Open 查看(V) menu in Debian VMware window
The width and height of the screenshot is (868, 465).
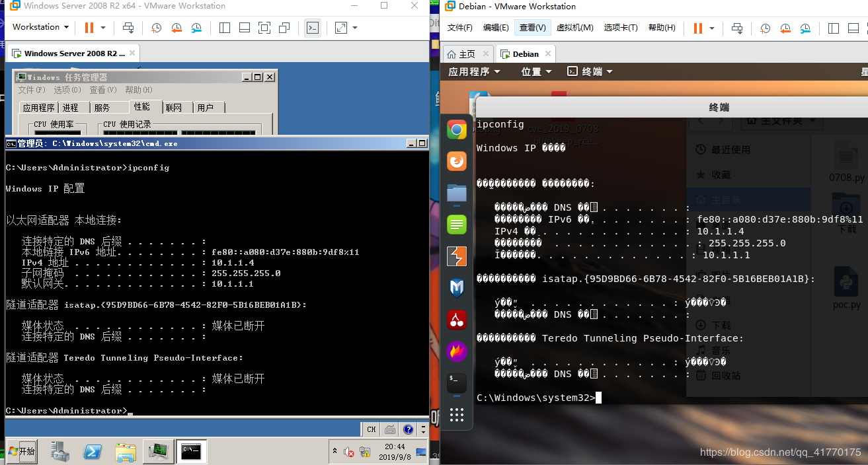point(533,28)
